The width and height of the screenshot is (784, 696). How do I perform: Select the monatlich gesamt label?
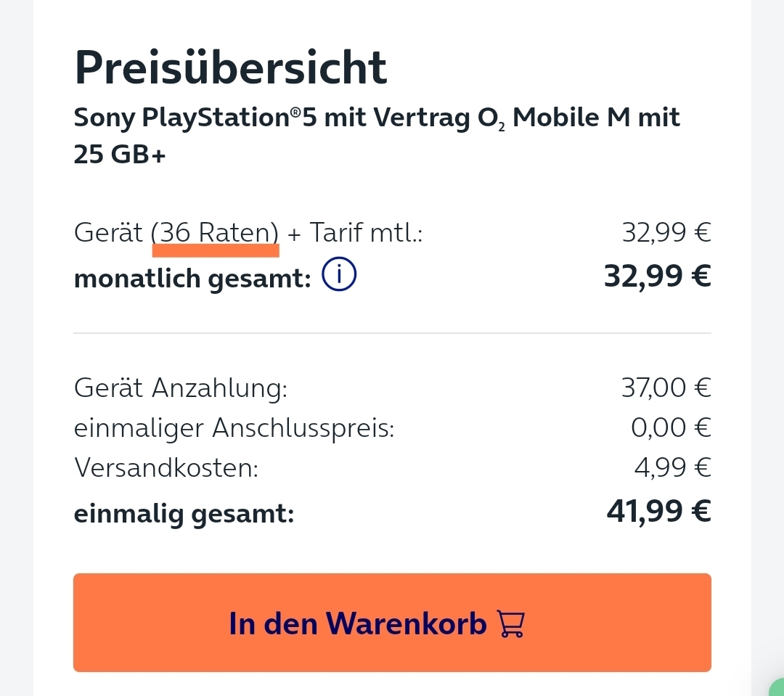point(192,279)
